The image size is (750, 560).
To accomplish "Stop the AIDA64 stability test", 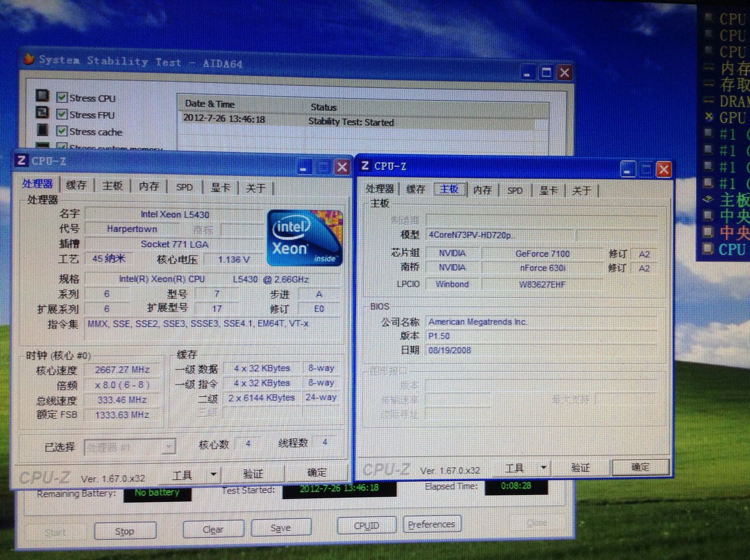I will coord(125,531).
